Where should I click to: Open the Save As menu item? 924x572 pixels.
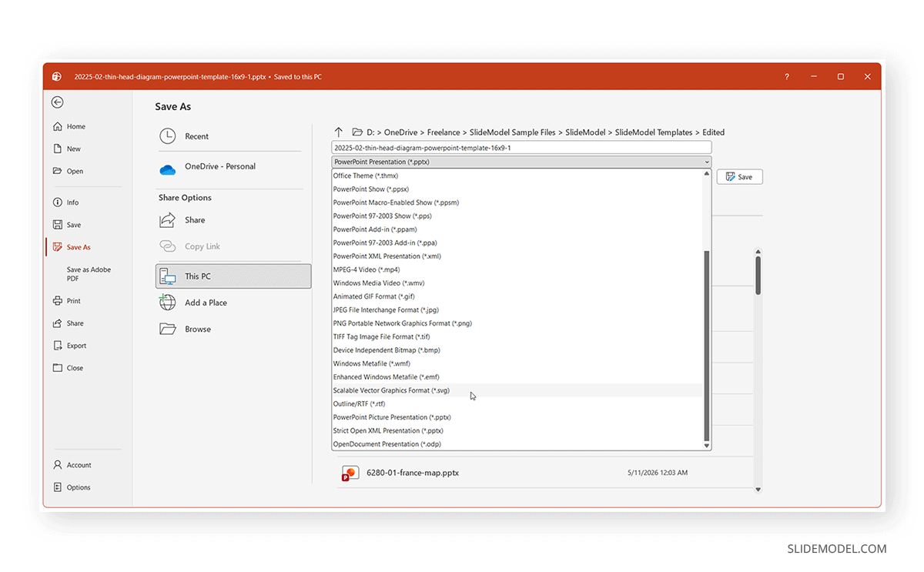(x=79, y=247)
